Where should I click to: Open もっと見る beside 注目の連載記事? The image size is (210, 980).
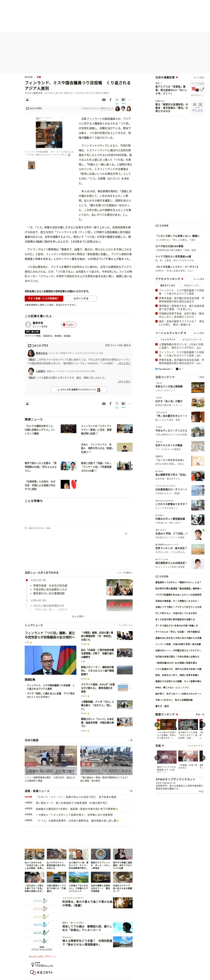[x=199, y=78]
